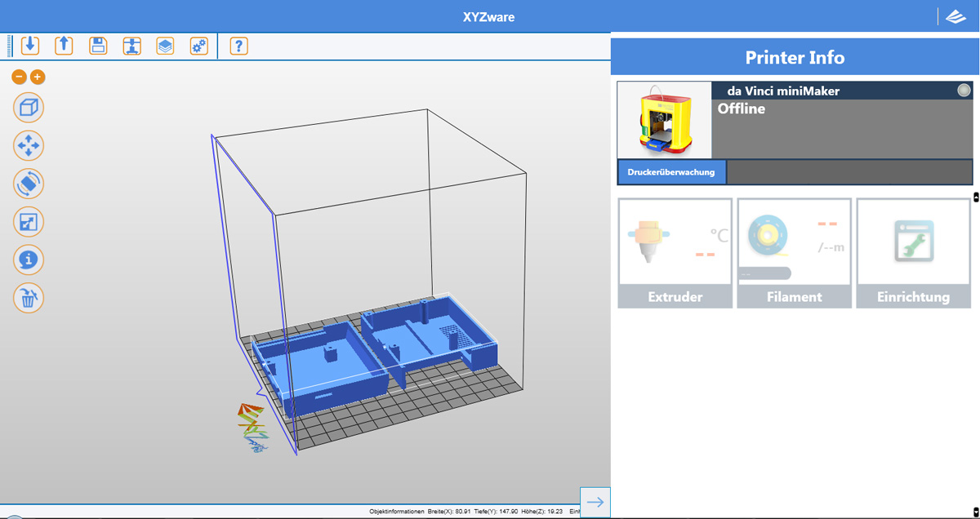
Task: Open the Einrichtung panel
Action: [x=913, y=252]
